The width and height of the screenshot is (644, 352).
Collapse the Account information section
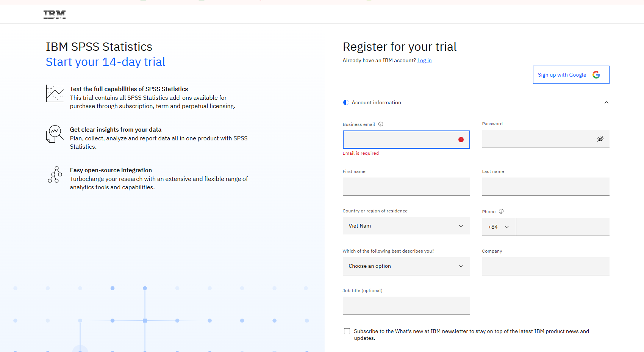(606, 102)
